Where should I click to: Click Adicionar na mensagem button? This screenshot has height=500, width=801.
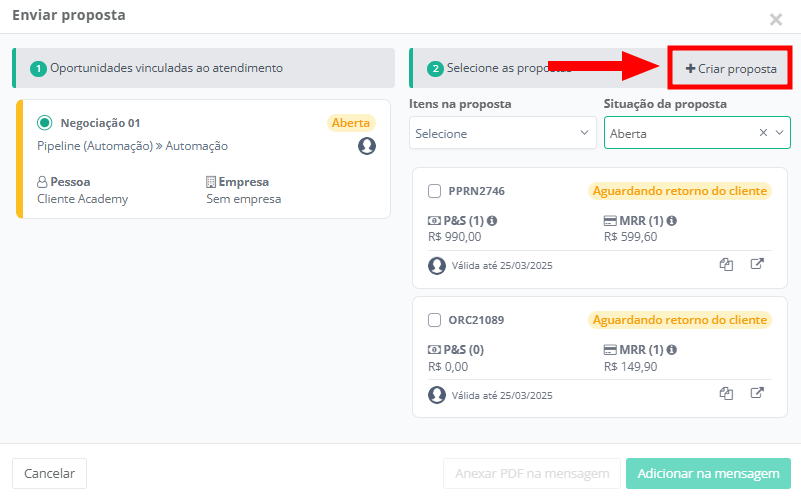[708, 473]
